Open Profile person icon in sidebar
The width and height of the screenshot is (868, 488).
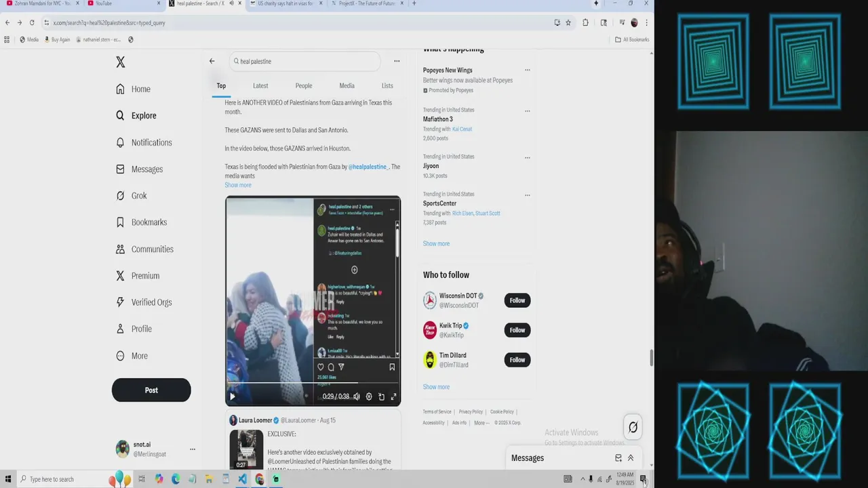(120, 329)
